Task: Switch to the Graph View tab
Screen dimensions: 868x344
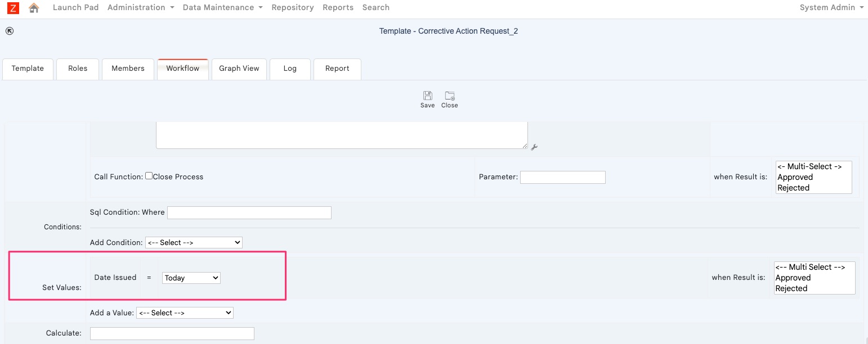Action: 239,69
